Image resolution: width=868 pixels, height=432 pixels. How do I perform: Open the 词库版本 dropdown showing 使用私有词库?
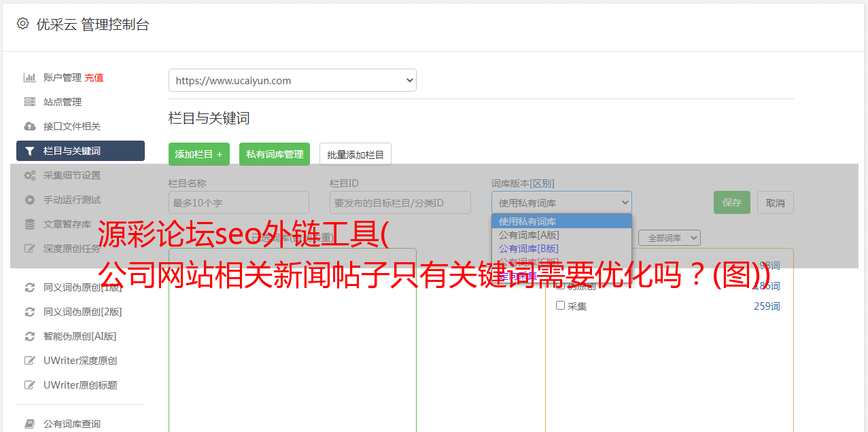tap(561, 202)
